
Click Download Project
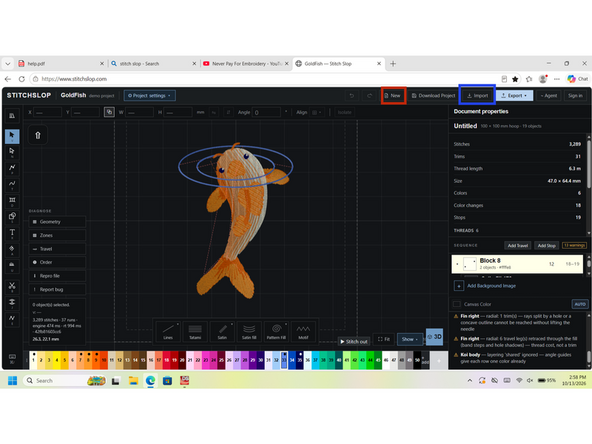433,96
